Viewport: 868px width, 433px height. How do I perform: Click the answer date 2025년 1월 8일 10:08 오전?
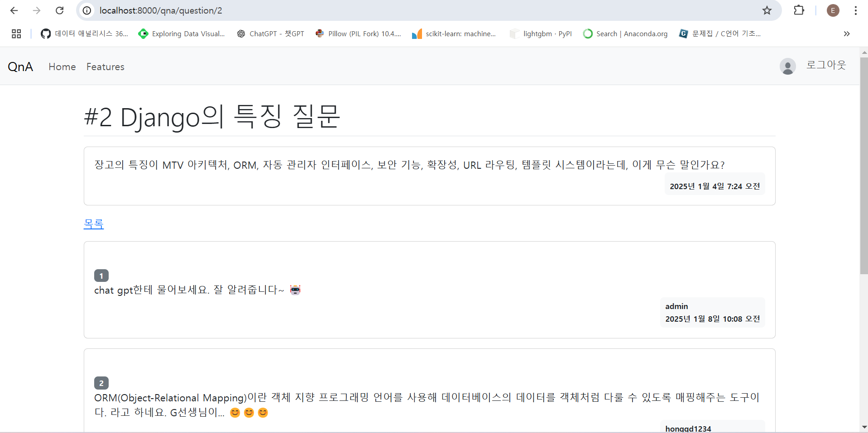(x=713, y=319)
